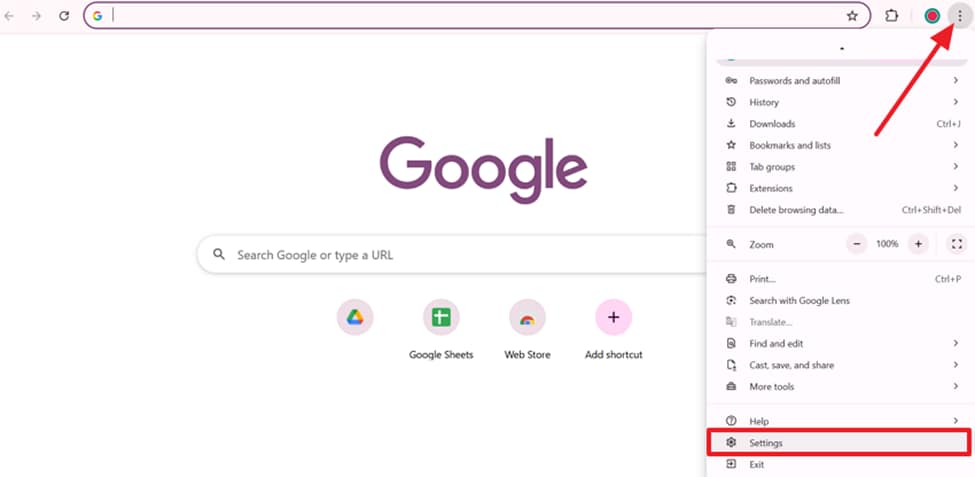
Task: Expand the Help chevron
Action: click(956, 421)
